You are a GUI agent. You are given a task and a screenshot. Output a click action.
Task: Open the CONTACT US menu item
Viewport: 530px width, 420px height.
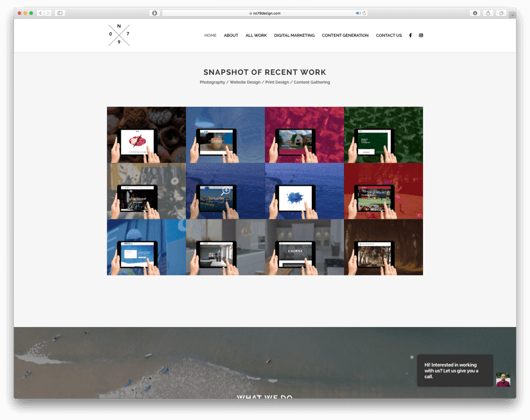coord(389,35)
